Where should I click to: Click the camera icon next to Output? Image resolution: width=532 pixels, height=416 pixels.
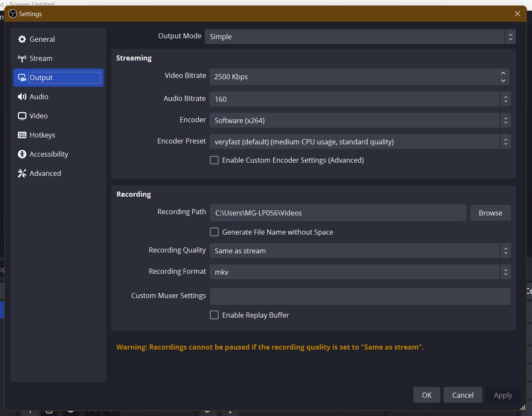click(22, 77)
